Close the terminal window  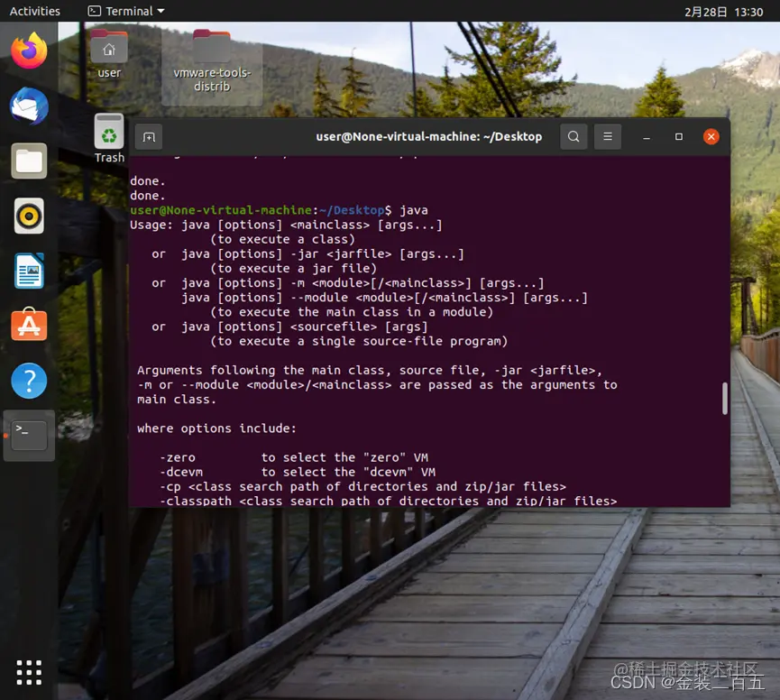coord(711,136)
